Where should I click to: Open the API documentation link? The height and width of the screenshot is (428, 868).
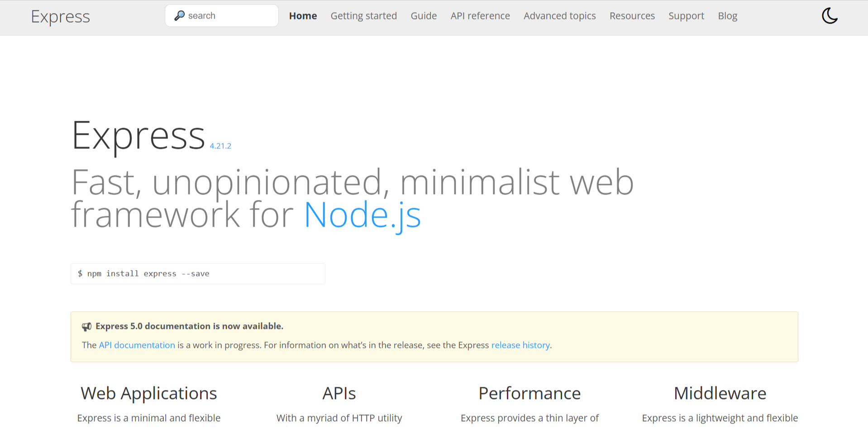coord(137,345)
